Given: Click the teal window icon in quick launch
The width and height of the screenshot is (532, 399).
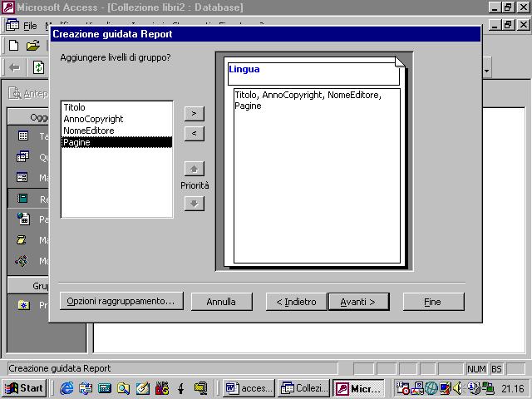Looking at the screenshot, I should [105, 388].
